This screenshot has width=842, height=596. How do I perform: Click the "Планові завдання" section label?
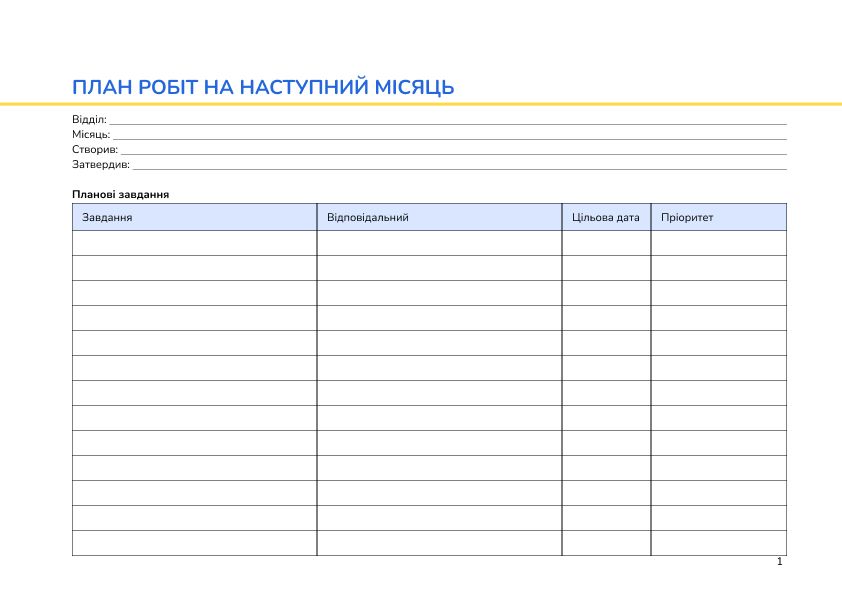coord(121,196)
